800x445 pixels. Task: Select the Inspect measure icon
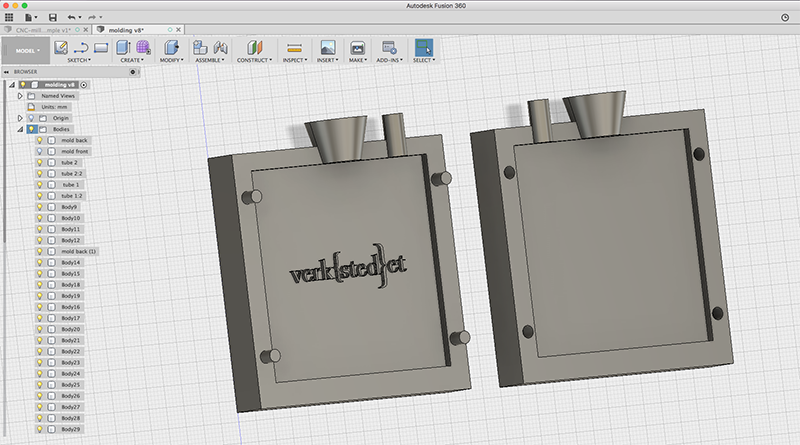(x=294, y=48)
